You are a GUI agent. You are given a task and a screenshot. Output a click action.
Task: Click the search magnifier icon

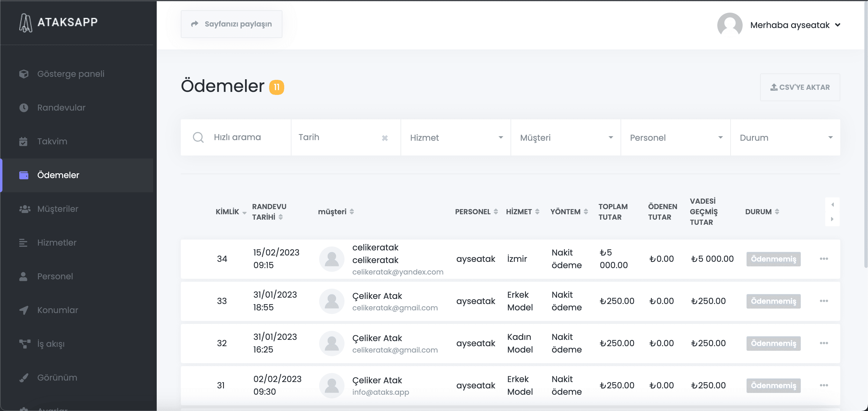pyautogui.click(x=198, y=137)
